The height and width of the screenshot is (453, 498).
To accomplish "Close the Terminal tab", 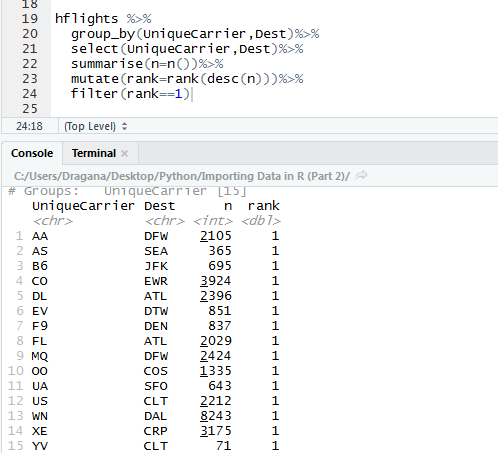I will tap(124, 153).
